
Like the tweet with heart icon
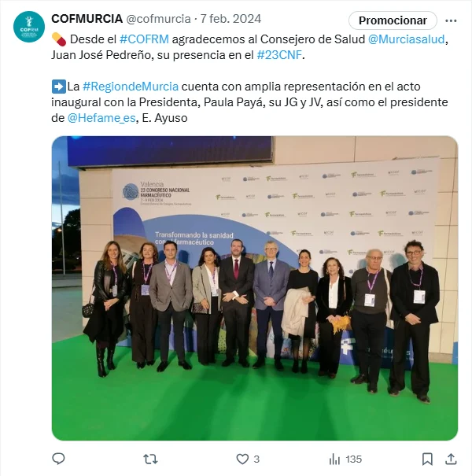pyautogui.click(x=242, y=459)
